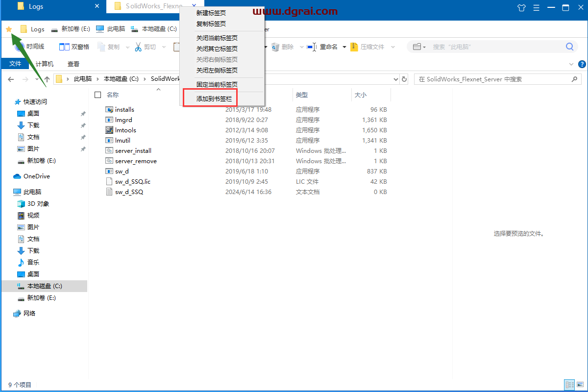The image size is (588, 392).
Task: Click the 压缩文件 zip toolbar button
Action: pos(367,47)
